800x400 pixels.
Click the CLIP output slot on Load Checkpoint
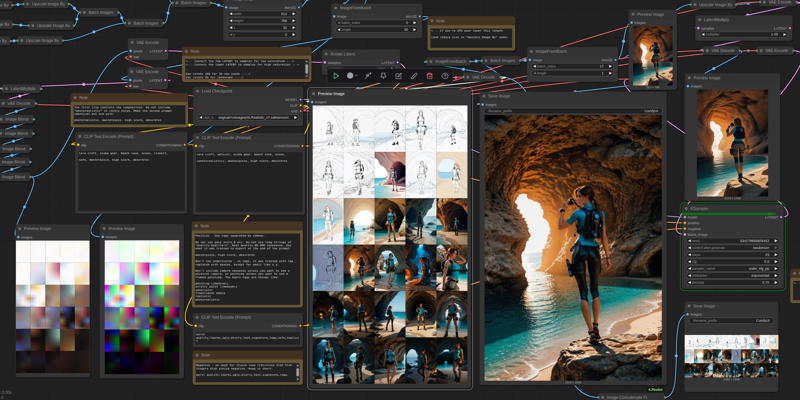(x=302, y=105)
